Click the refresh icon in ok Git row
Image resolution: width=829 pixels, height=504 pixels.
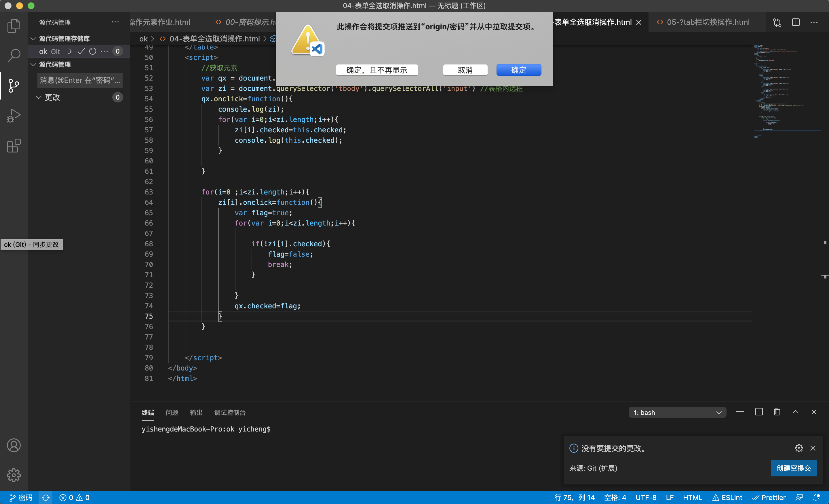coord(92,51)
